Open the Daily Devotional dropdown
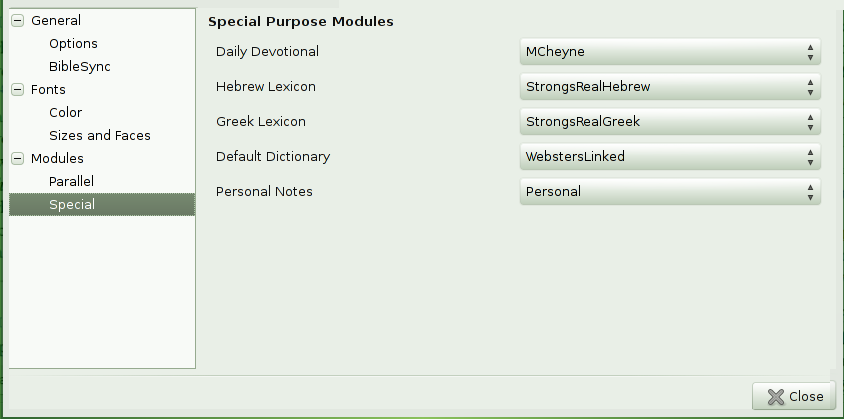844x419 pixels. [x=670, y=52]
